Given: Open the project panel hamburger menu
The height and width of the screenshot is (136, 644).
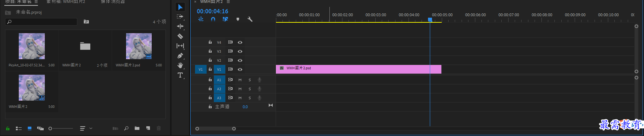Looking at the screenshot, I should coord(36,2).
